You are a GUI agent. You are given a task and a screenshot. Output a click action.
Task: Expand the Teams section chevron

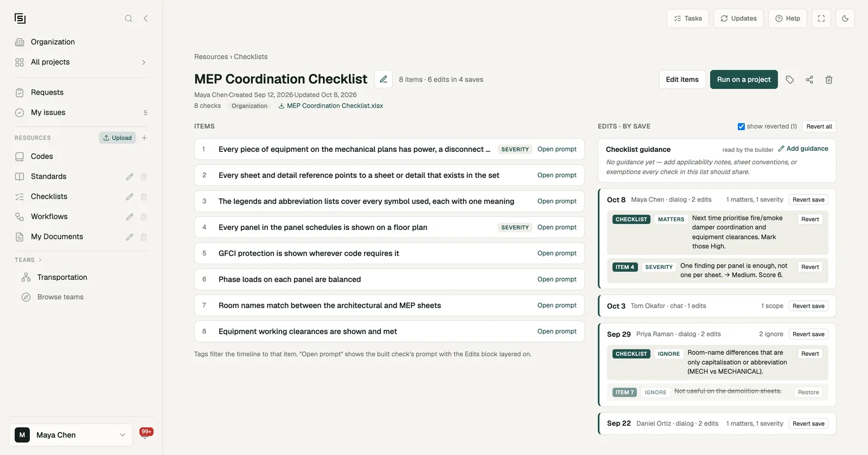click(x=40, y=260)
